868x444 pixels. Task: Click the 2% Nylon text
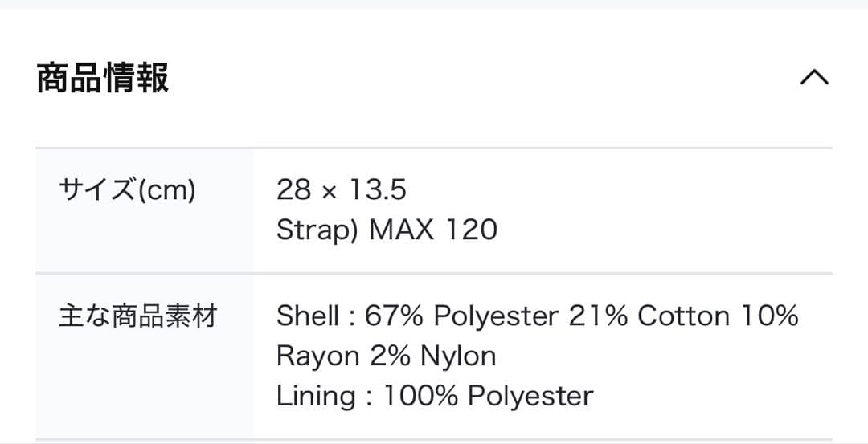point(433,356)
